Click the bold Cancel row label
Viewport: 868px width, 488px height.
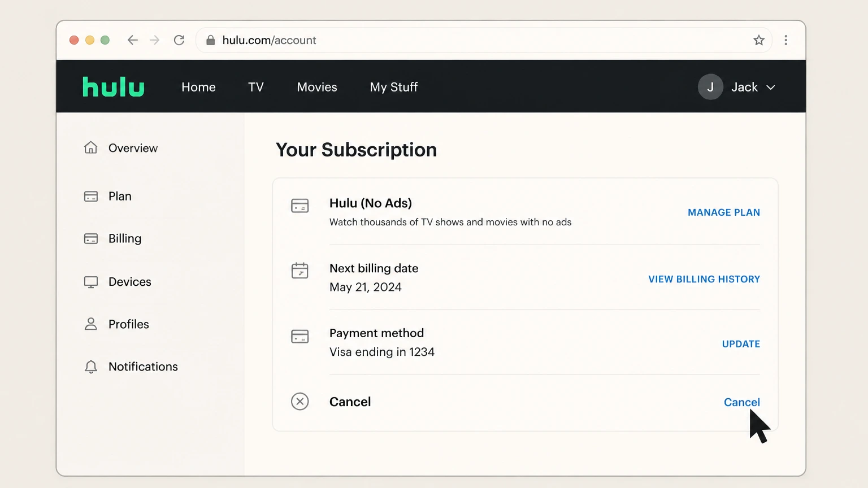(x=350, y=402)
